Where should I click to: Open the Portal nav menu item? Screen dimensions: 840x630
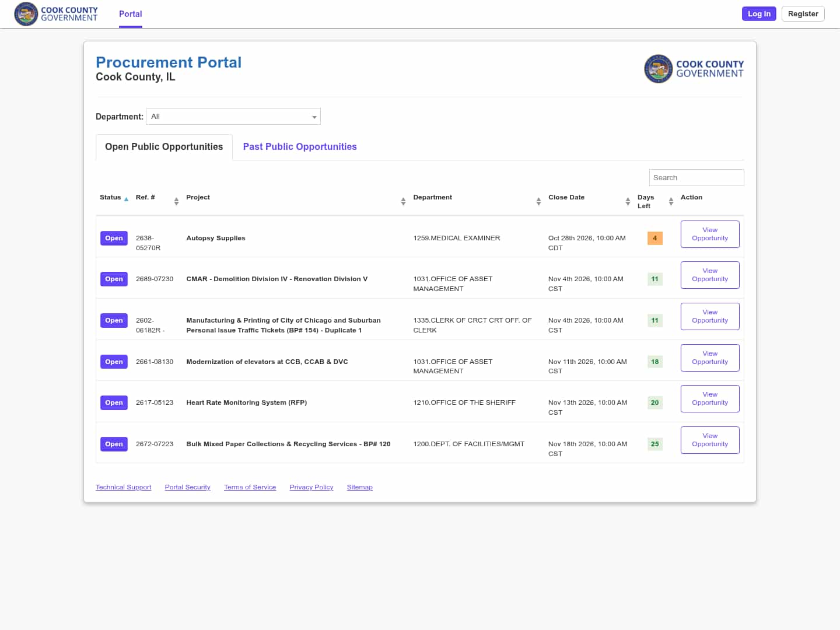131,14
